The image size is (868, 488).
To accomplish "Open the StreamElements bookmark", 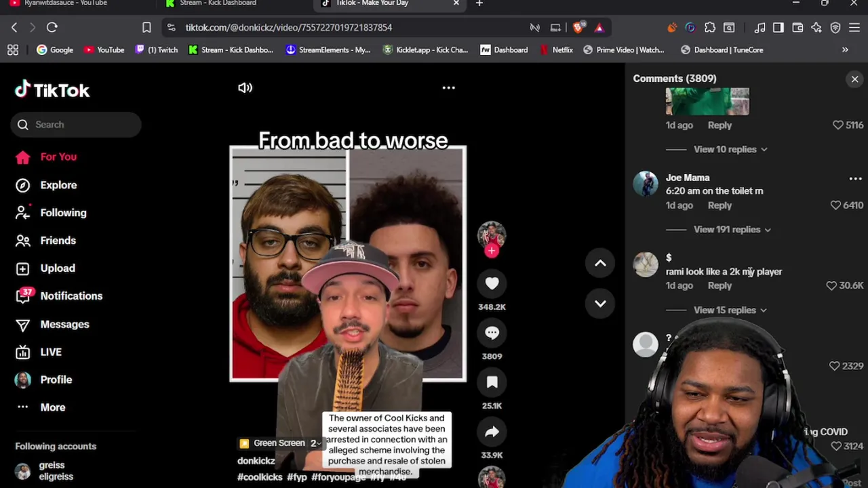I will pyautogui.click(x=328, y=49).
